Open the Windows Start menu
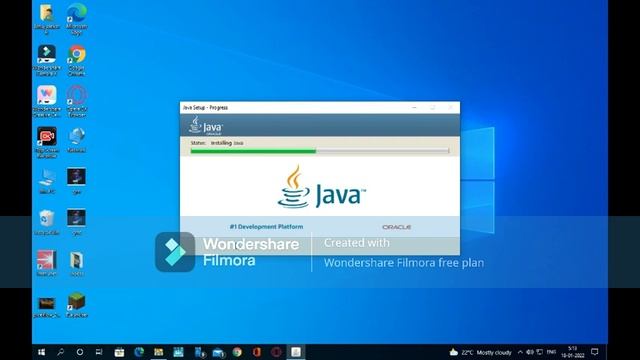Viewport: 640px width, 360px height. coord(42,352)
